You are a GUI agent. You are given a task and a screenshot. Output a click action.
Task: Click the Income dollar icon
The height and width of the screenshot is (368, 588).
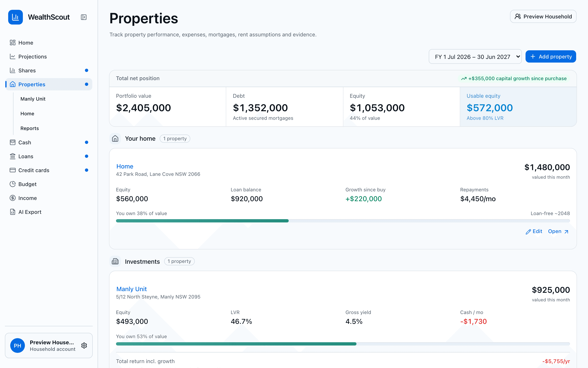[x=13, y=198]
